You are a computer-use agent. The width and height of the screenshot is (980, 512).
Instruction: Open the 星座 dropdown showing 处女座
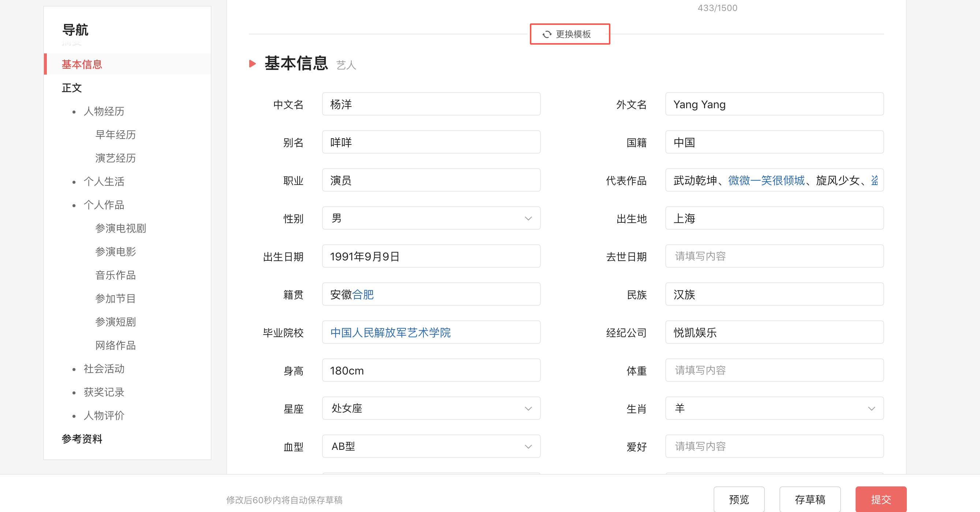[528, 408]
